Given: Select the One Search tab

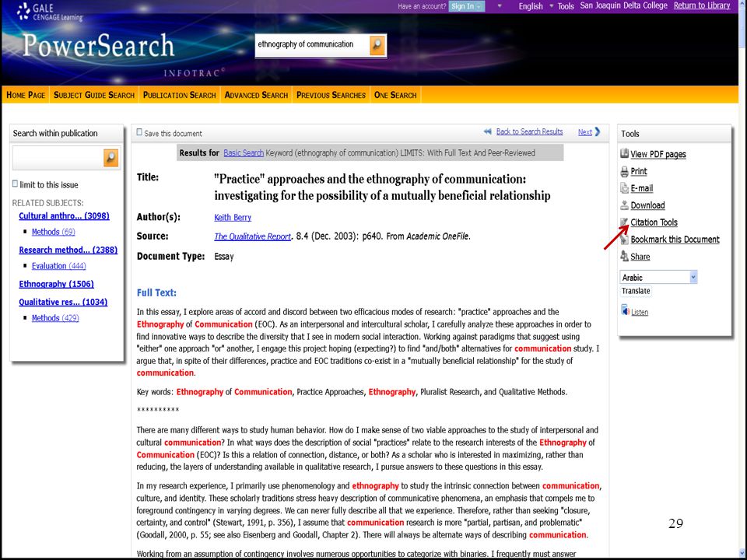Looking at the screenshot, I should [x=395, y=95].
